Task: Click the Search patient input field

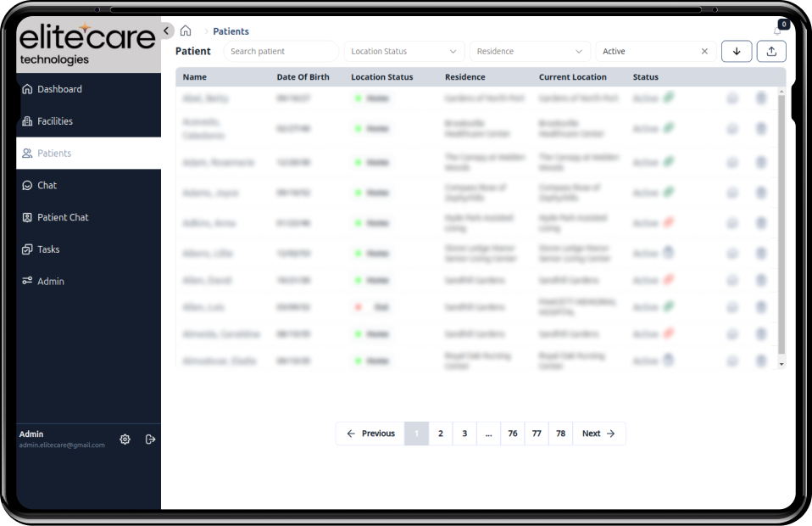Action: 281,51
